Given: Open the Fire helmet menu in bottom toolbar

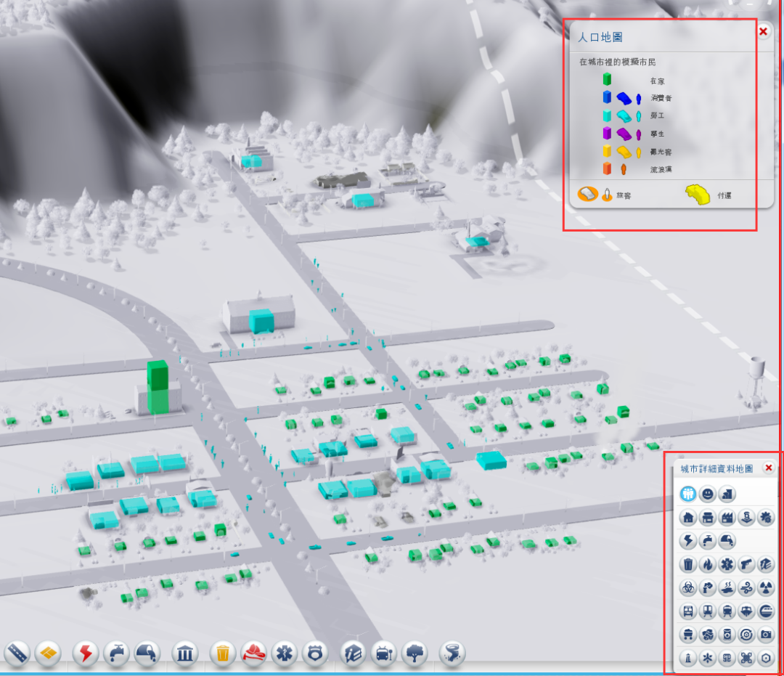Looking at the screenshot, I should click(253, 653).
